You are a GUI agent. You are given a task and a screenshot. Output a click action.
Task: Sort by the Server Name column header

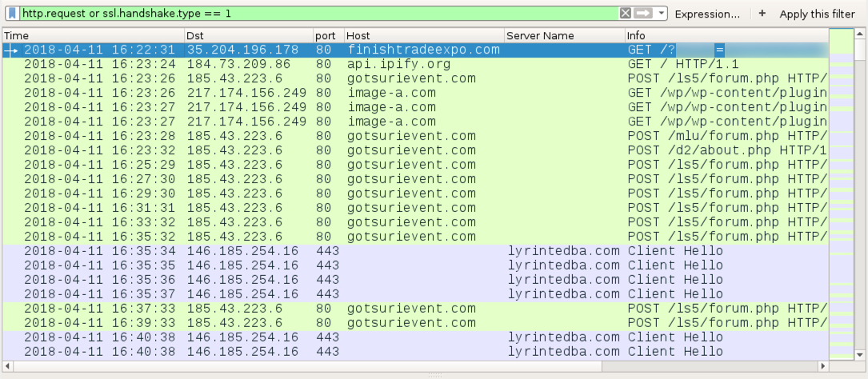tap(565, 36)
